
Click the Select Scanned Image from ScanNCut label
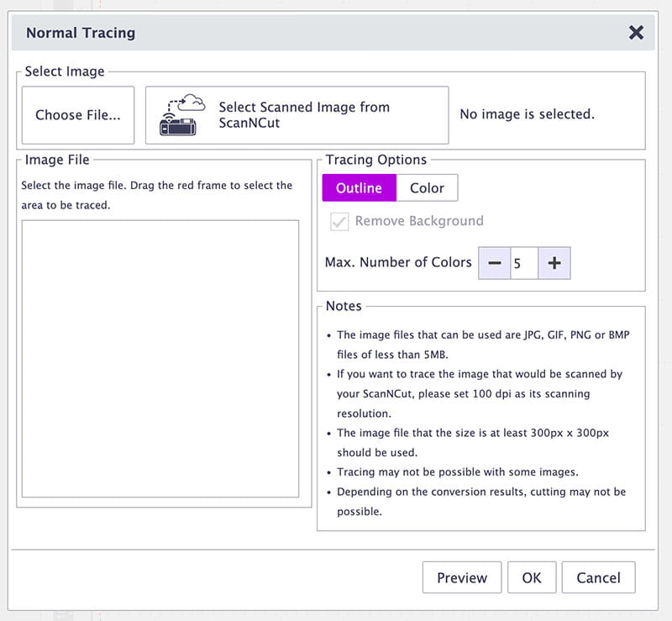(x=304, y=115)
